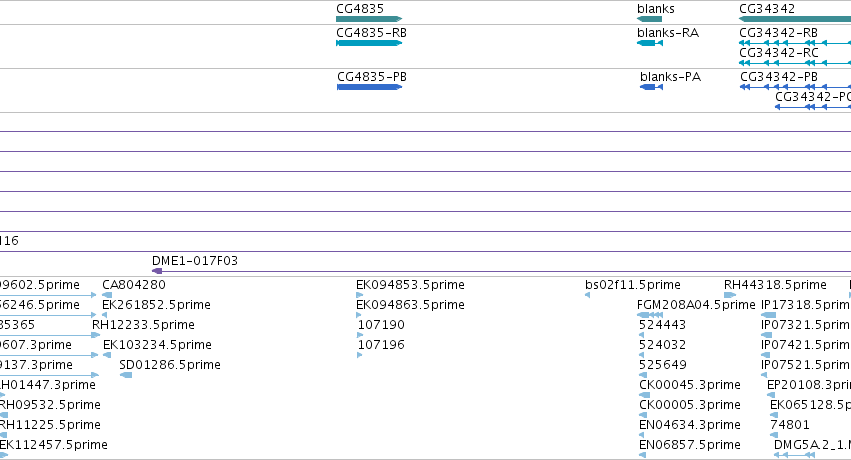Select the CG4835-PB protein bar

[370, 87]
